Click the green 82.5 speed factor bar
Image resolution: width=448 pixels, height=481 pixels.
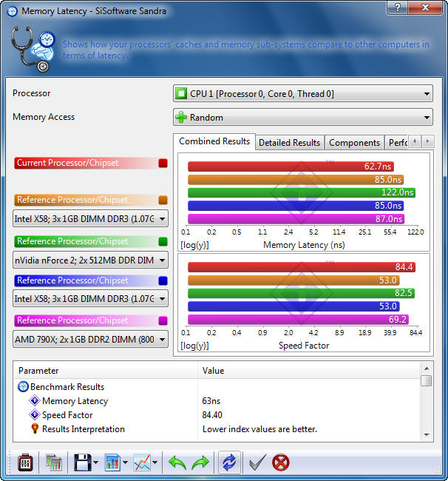tap(301, 293)
